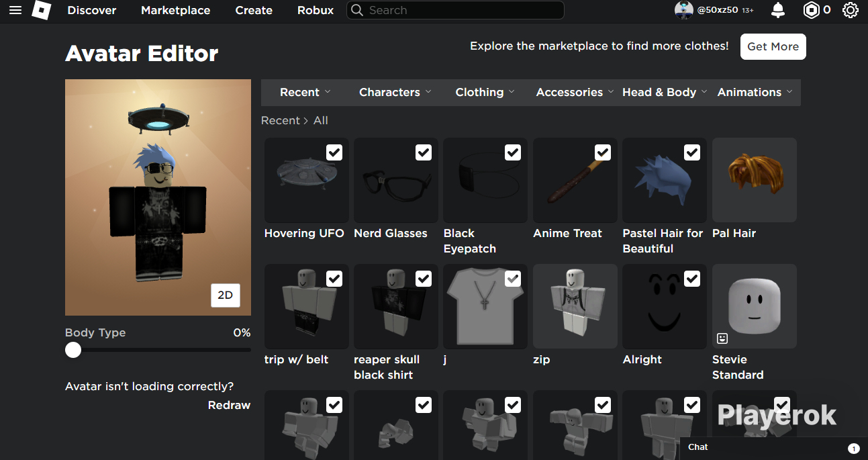Click the Body Type slider track
The width and height of the screenshot is (868, 460).
coord(158,350)
